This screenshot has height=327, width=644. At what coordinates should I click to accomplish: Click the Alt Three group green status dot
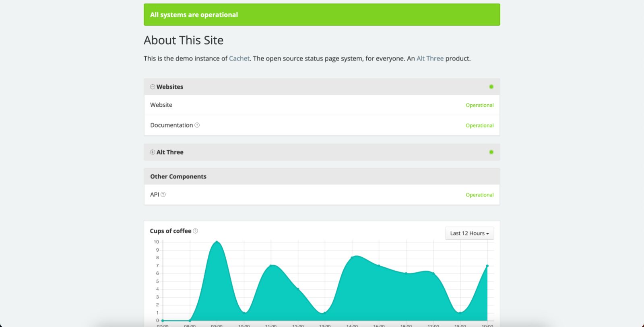coord(491,152)
